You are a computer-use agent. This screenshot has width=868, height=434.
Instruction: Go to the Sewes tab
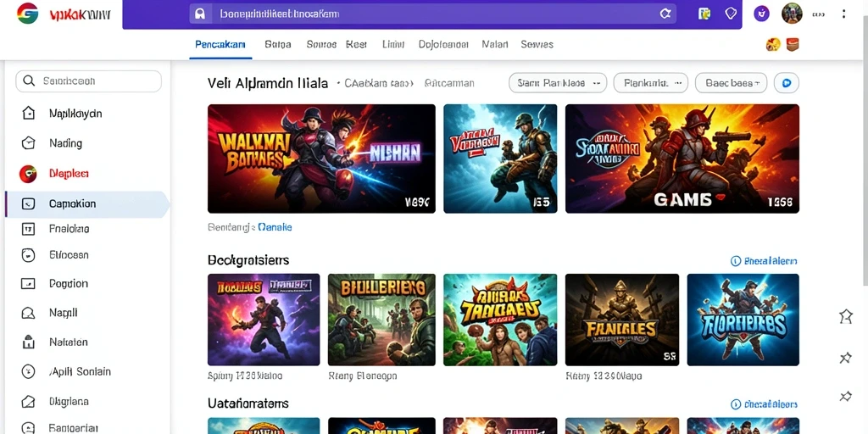click(x=537, y=44)
